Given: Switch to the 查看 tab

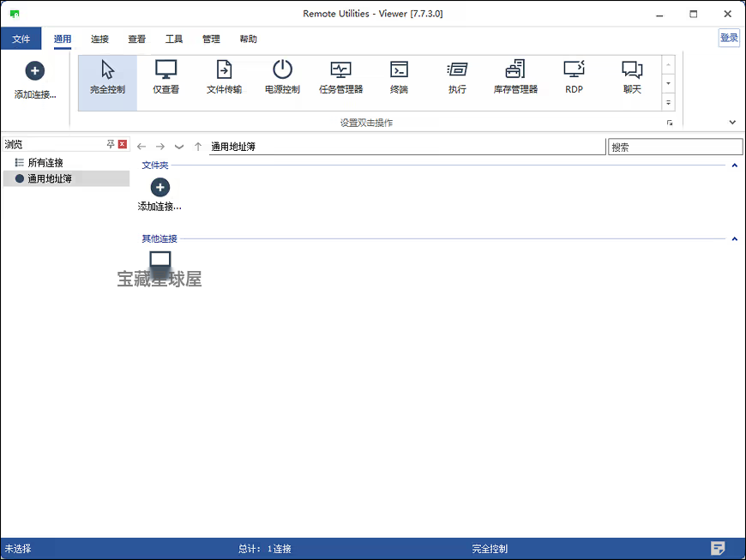Looking at the screenshot, I should pyautogui.click(x=137, y=39).
